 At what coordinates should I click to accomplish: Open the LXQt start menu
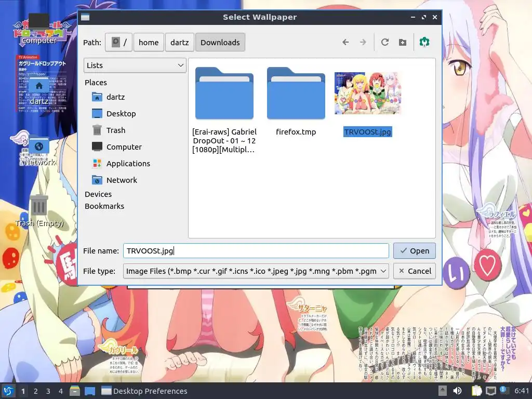8,391
